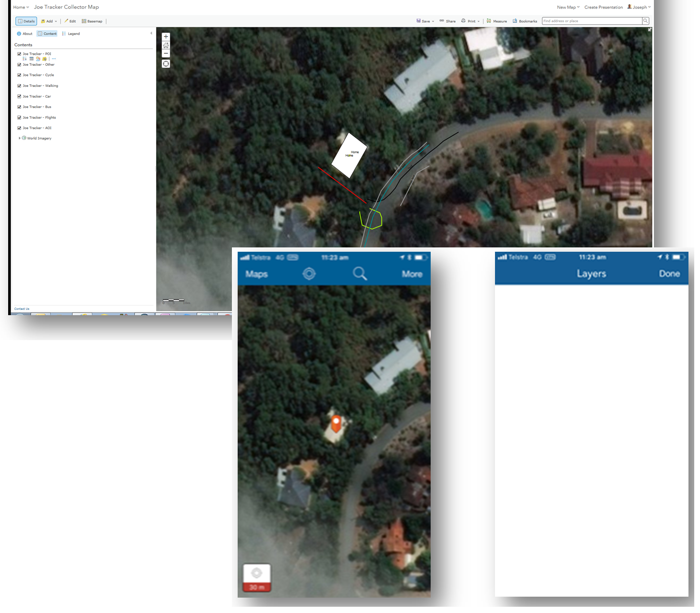Open the Print dropdown
This screenshot has width=700, height=613.
click(x=471, y=21)
